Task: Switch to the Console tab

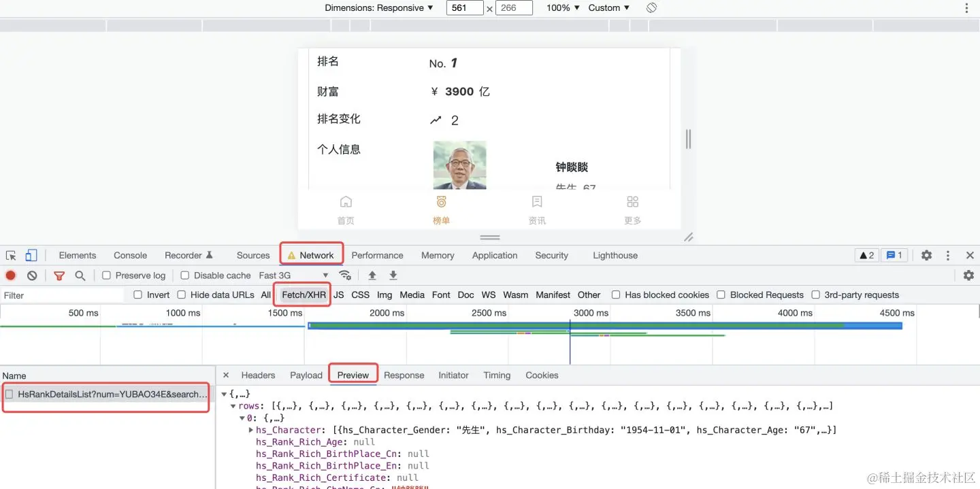Action: click(131, 255)
